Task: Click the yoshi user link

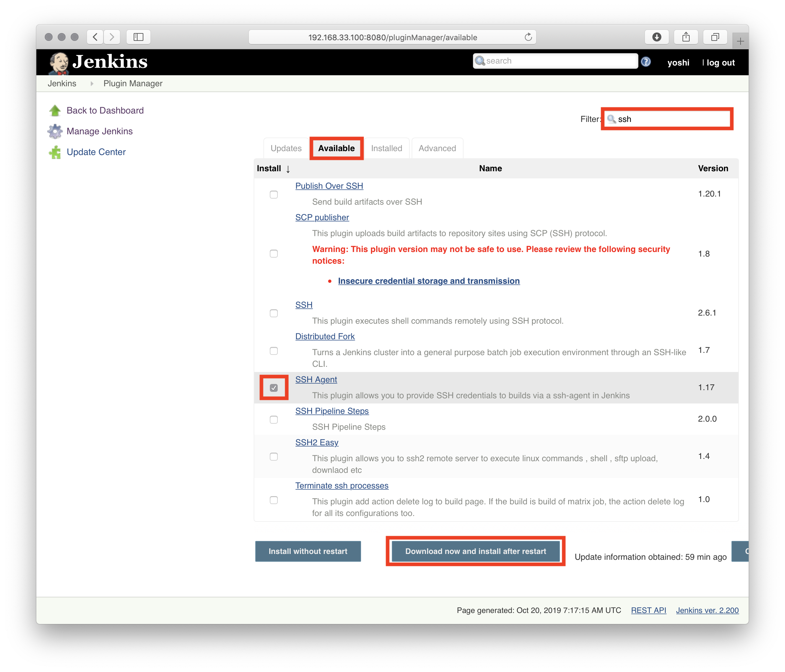Action: coord(678,63)
